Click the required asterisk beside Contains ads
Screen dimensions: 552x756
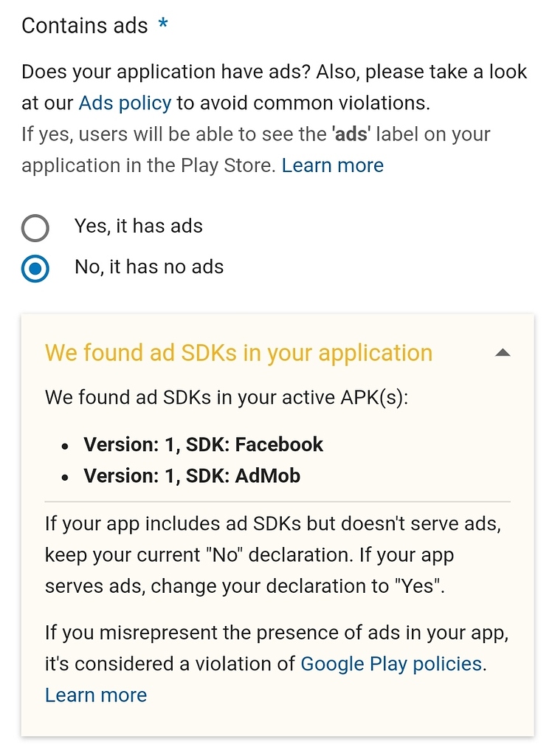[162, 24]
